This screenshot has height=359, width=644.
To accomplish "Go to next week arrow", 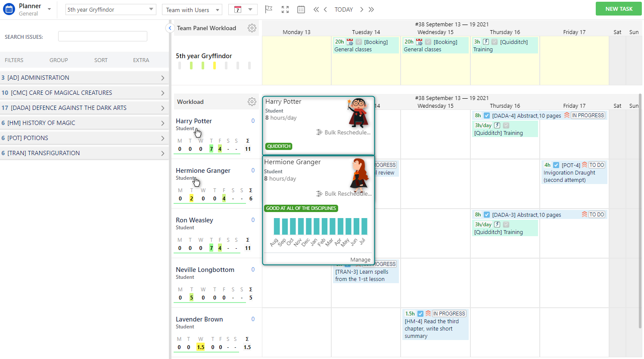I will tap(361, 9).
